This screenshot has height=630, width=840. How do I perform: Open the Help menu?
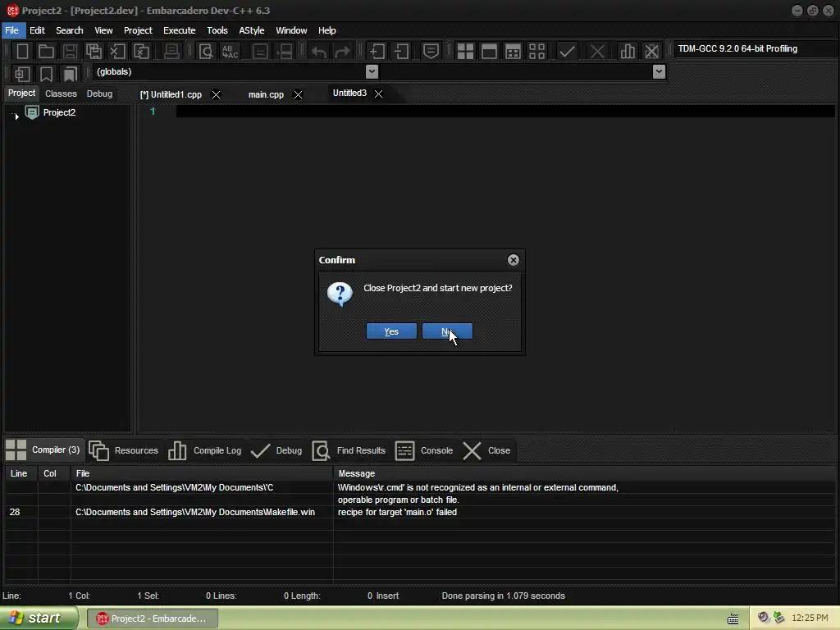click(x=326, y=30)
